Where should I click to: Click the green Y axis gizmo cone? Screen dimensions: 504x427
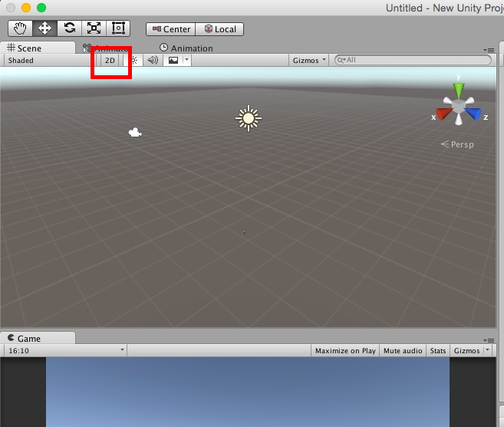[x=459, y=90]
